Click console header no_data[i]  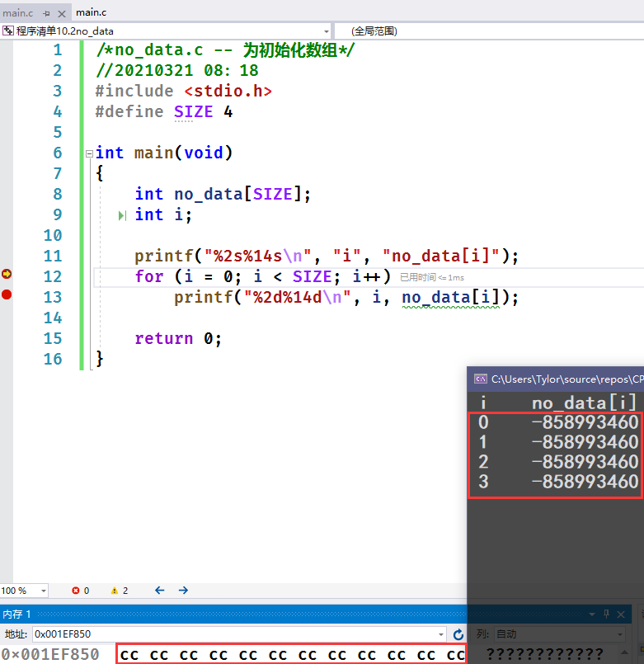[x=585, y=403]
